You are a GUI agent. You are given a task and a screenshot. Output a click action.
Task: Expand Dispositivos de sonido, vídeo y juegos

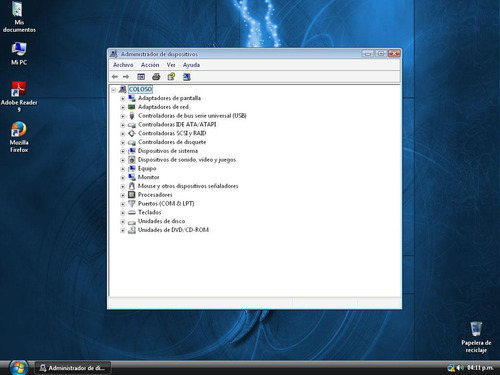(x=122, y=160)
